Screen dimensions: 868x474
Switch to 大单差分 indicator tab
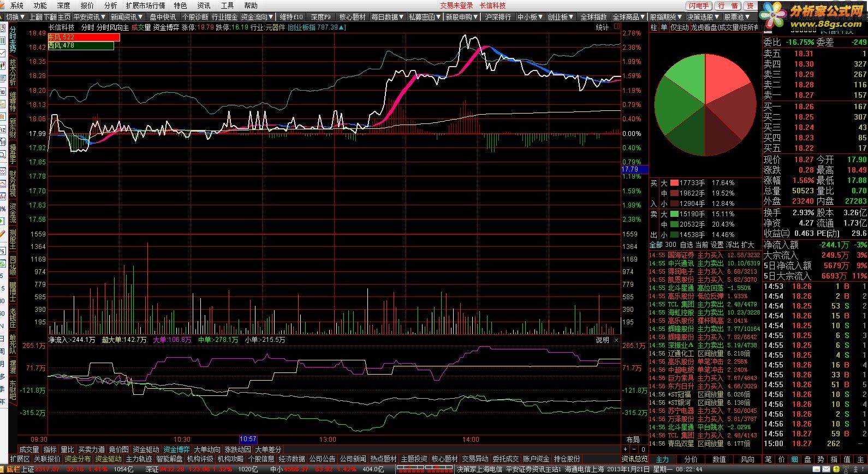point(268,449)
